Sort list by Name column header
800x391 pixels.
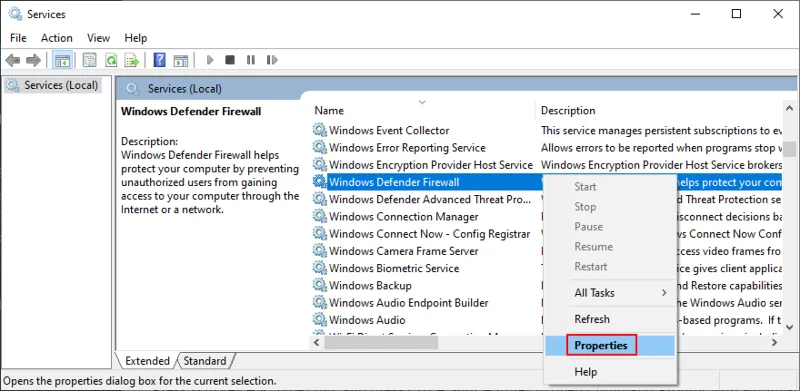click(x=422, y=110)
